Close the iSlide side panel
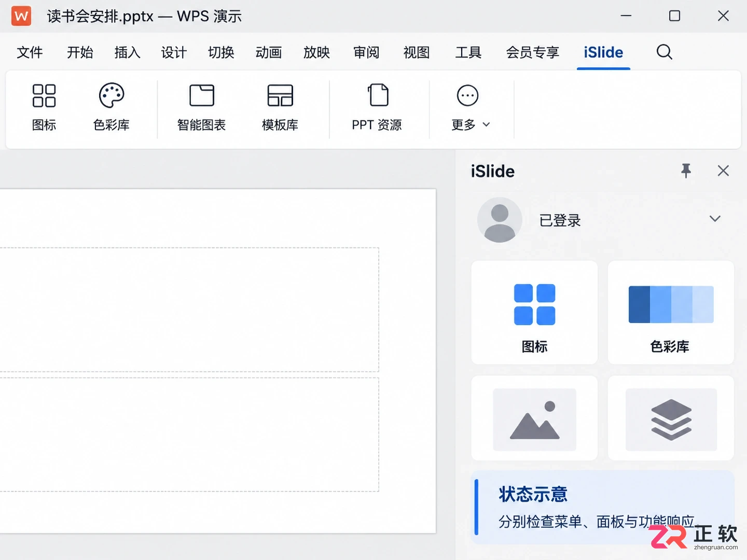 (x=723, y=171)
